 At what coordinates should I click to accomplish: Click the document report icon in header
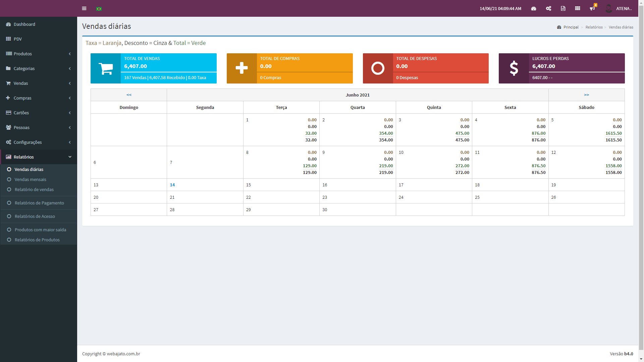(563, 8)
